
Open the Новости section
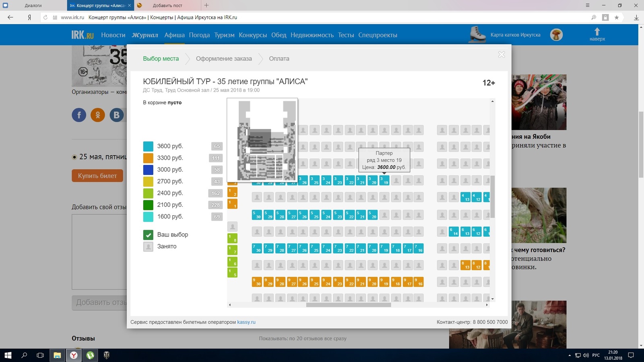click(113, 35)
